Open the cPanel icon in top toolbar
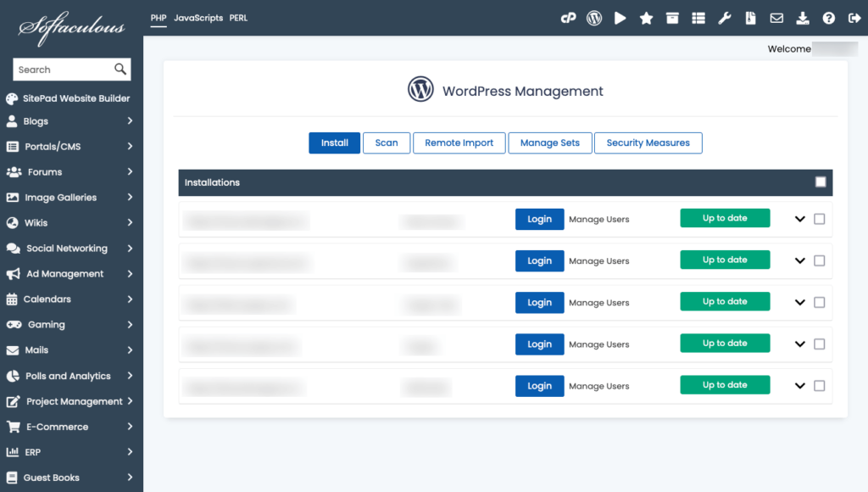The height and width of the screenshot is (492, 868). (x=568, y=19)
